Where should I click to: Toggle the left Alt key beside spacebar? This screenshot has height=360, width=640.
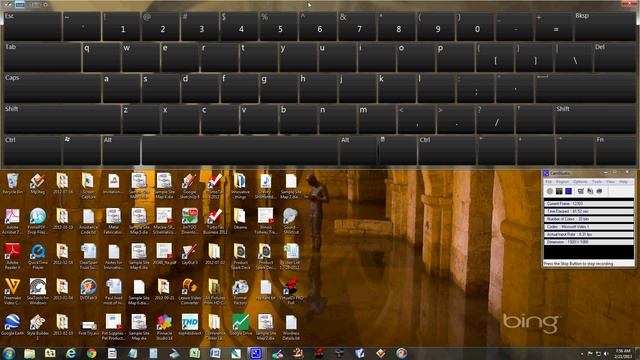[121, 150]
